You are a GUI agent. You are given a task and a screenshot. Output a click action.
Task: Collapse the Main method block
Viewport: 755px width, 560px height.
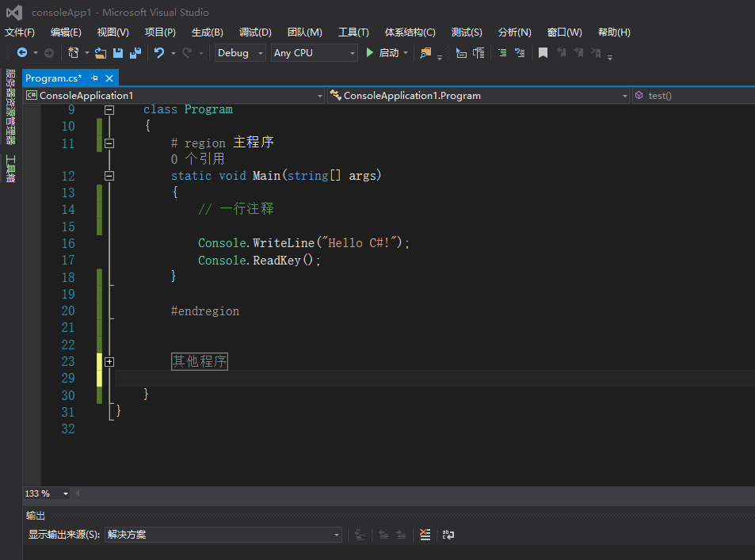tap(109, 176)
